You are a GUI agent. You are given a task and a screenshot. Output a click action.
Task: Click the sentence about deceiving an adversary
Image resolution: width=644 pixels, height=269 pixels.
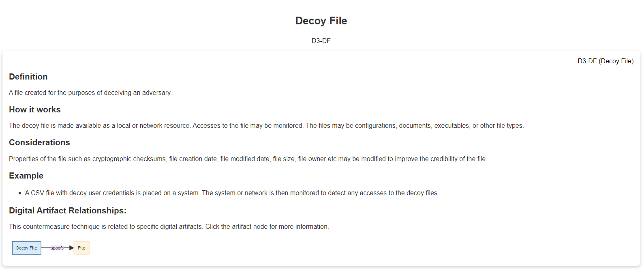[x=90, y=93]
